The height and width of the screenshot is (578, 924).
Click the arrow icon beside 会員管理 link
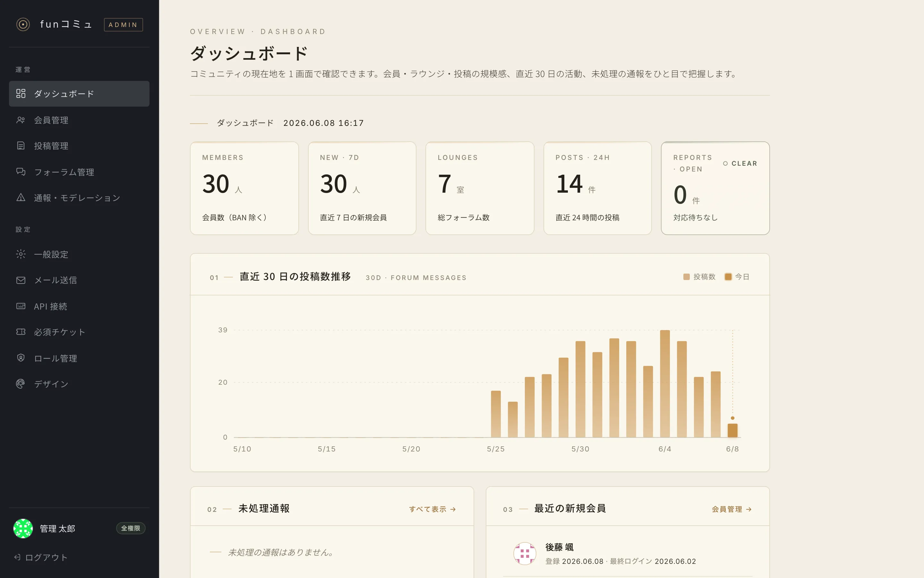point(749,509)
